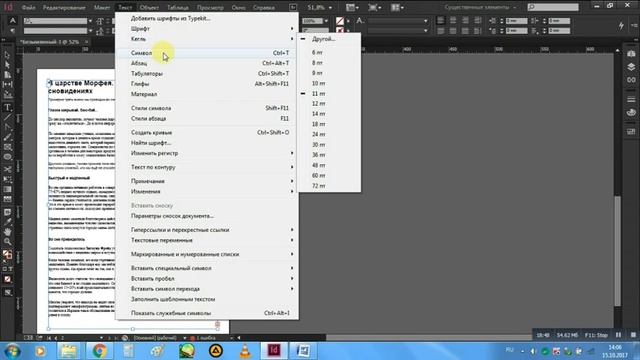Choose Найти шрифт entry
Screen dimensions: 640x360
tap(207, 143)
